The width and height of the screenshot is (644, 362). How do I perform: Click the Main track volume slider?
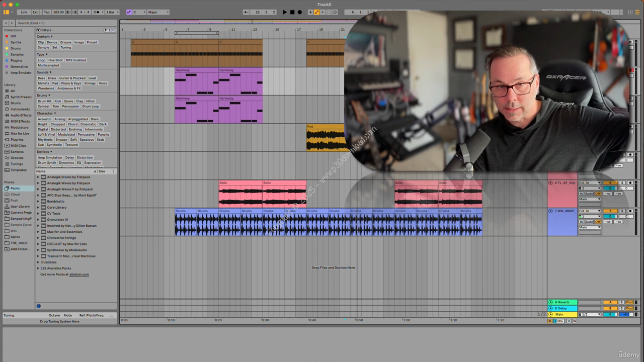[x=610, y=314]
